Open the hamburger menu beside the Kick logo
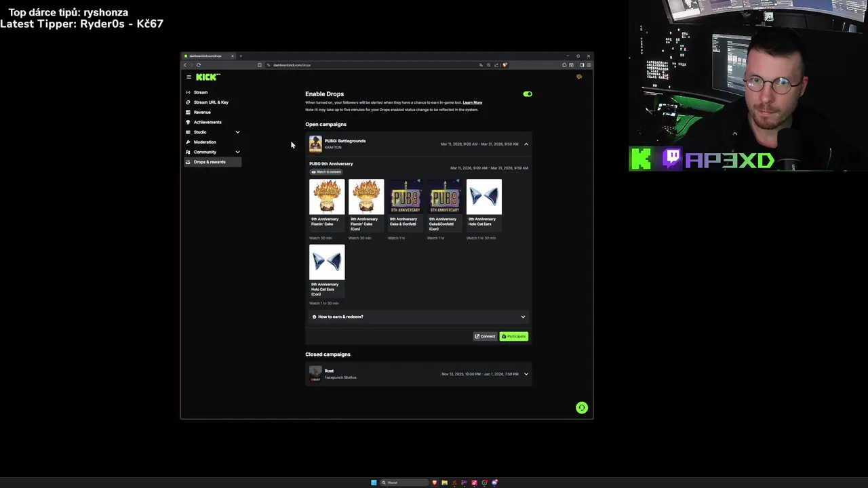868x488 pixels. (x=189, y=77)
